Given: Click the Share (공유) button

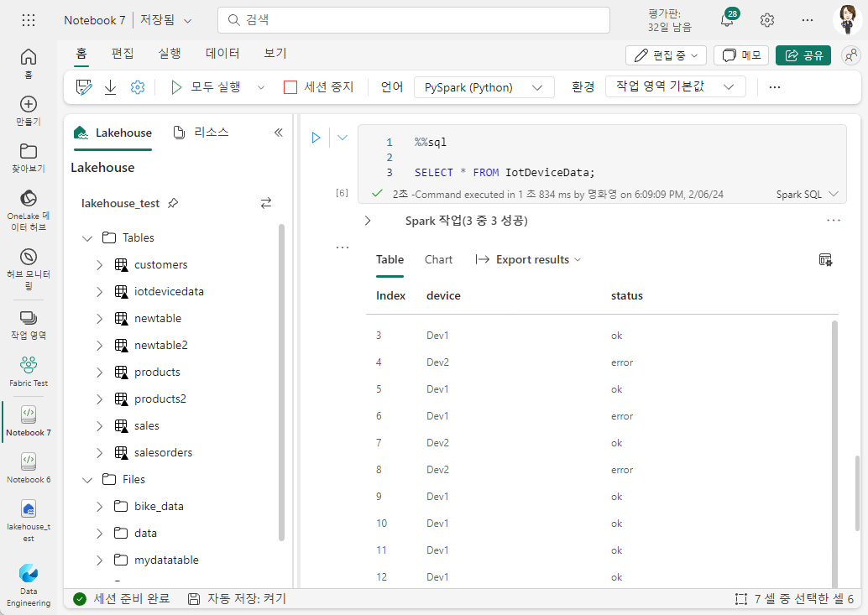Looking at the screenshot, I should [x=803, y=55].
